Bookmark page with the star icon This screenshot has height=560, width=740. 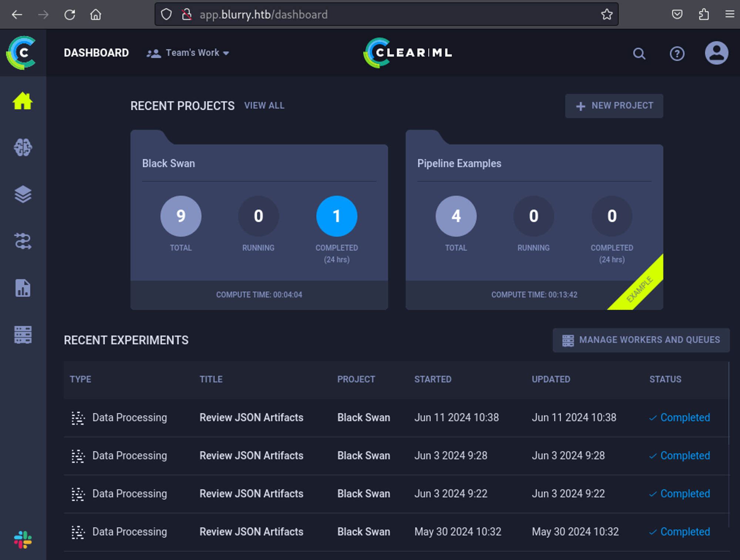click(x=607, y=14)
